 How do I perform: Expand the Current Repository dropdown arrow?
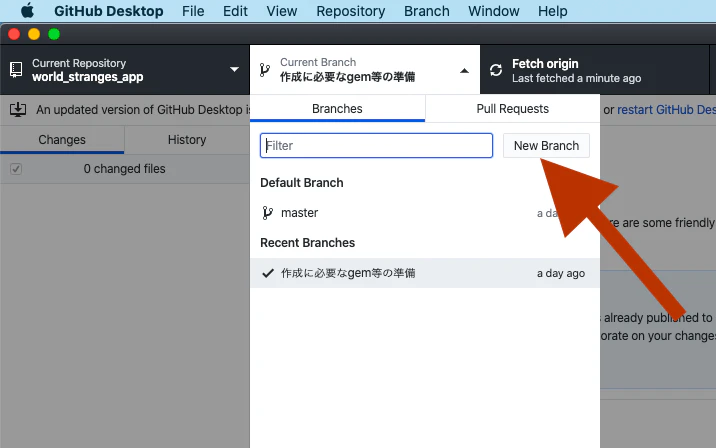234,69
